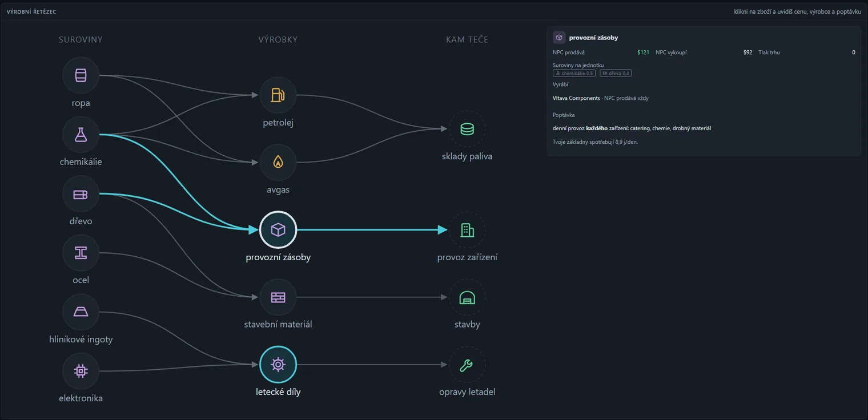Select the avgas flame icon
The height and width of the screenshot is (420, 868).
(x=278, y=163)
